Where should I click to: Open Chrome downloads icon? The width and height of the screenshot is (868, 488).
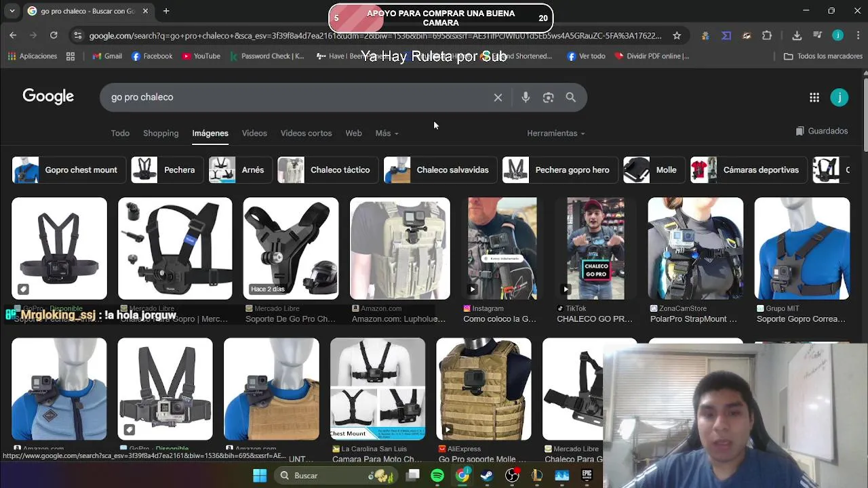click(797, 35)
